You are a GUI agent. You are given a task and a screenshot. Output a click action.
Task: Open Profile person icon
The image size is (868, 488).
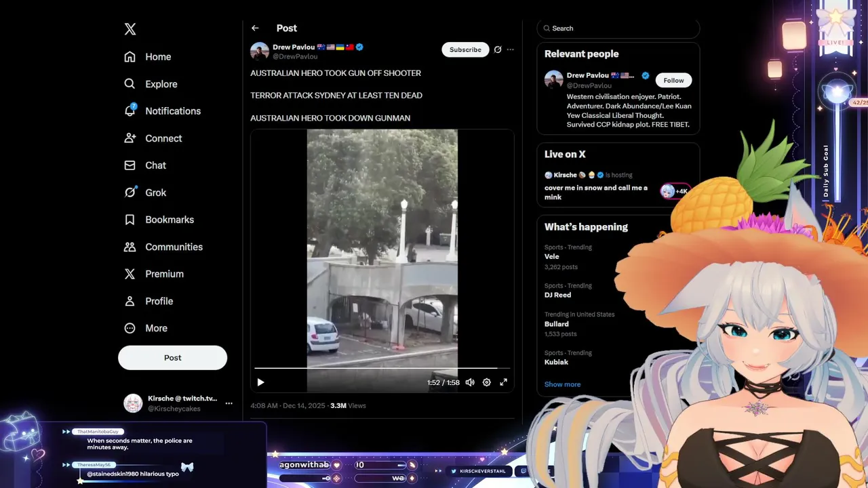(130, 301)
